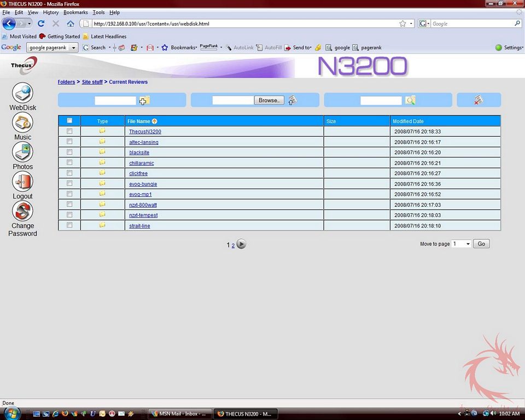Open the Tools menu
Image resolution: width=525 pixels, height=420 pixels.
98,13
